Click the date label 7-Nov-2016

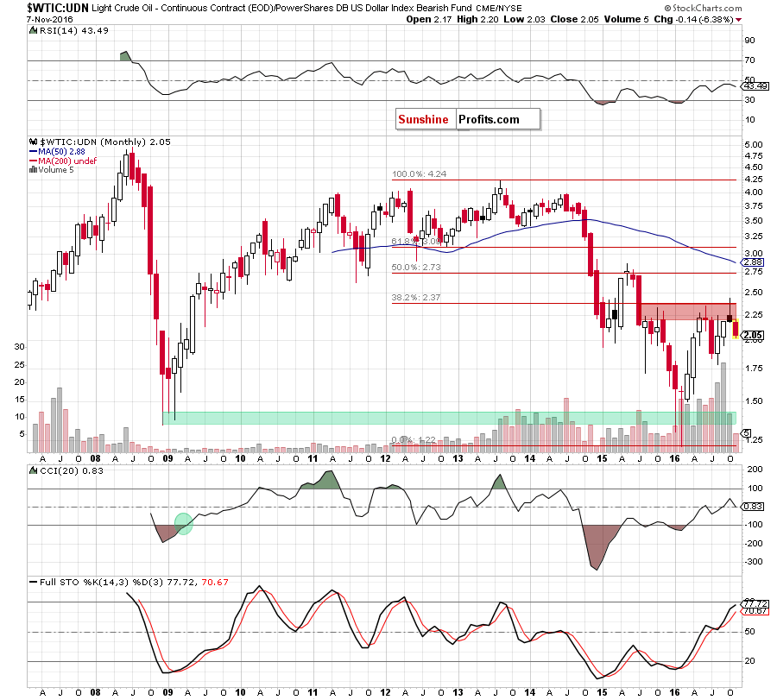click(49, 19)
